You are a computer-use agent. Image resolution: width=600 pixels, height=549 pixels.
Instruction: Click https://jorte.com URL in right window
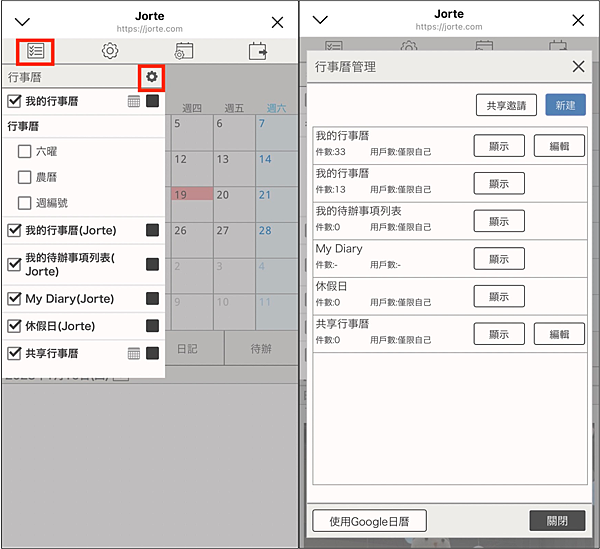(x=449, y=27)
